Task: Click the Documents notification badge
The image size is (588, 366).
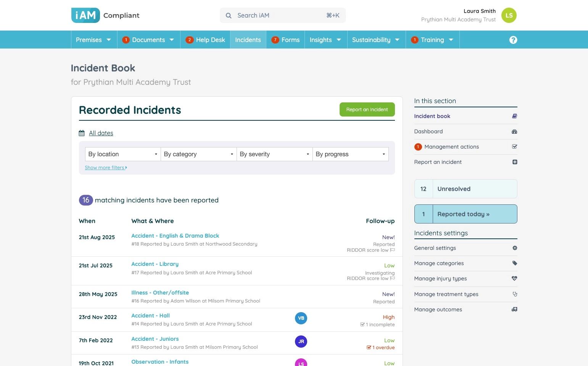Action: 126,40
